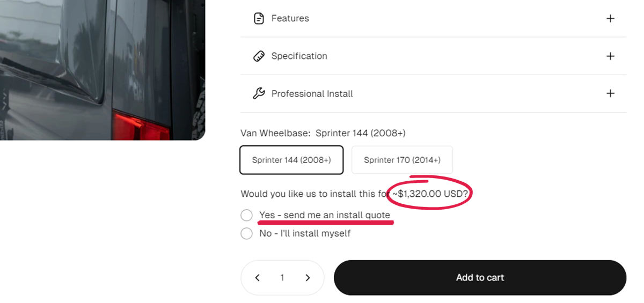The height and width of the screenshot is (303, 644).
Task: Select the No install myself radio button
Action: click(x=246, y=233)
